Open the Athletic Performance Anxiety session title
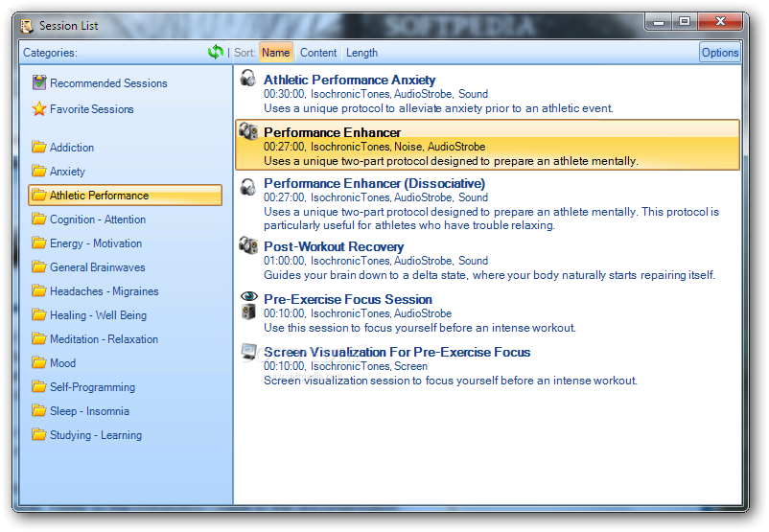This screenshot has width=769, height=532. click(x=349, y=80)
